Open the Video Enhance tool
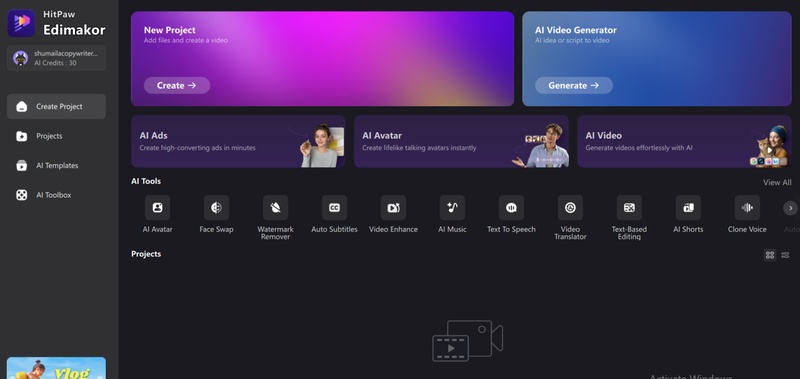The height and width of the screenshot is (379, 800). [x=393, y=208]
